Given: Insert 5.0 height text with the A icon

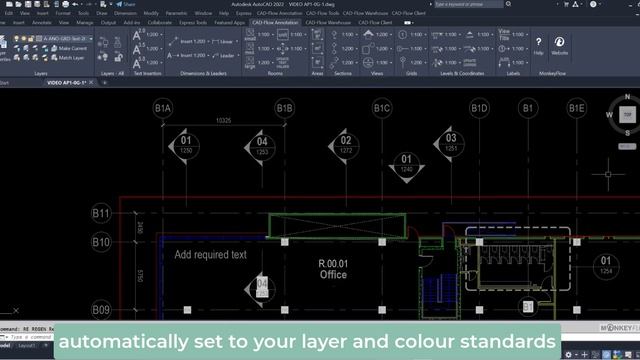Looking at the screenshot, I should [x=138, y=63].
